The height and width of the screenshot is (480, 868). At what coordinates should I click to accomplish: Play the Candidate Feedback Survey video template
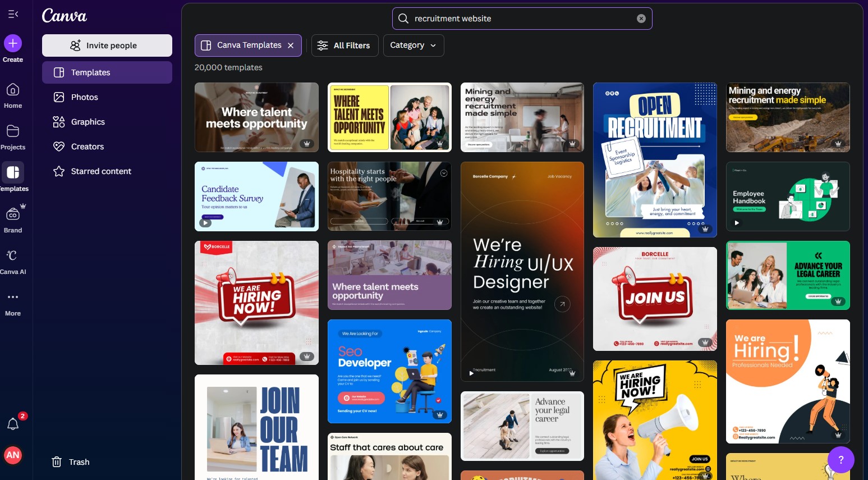click(205, 223)
